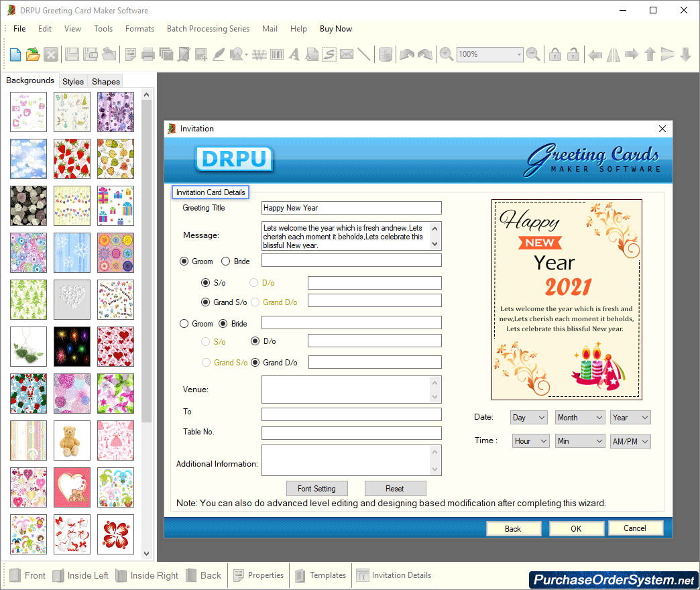Select first Bride radio button

click(x=226, y=261)
